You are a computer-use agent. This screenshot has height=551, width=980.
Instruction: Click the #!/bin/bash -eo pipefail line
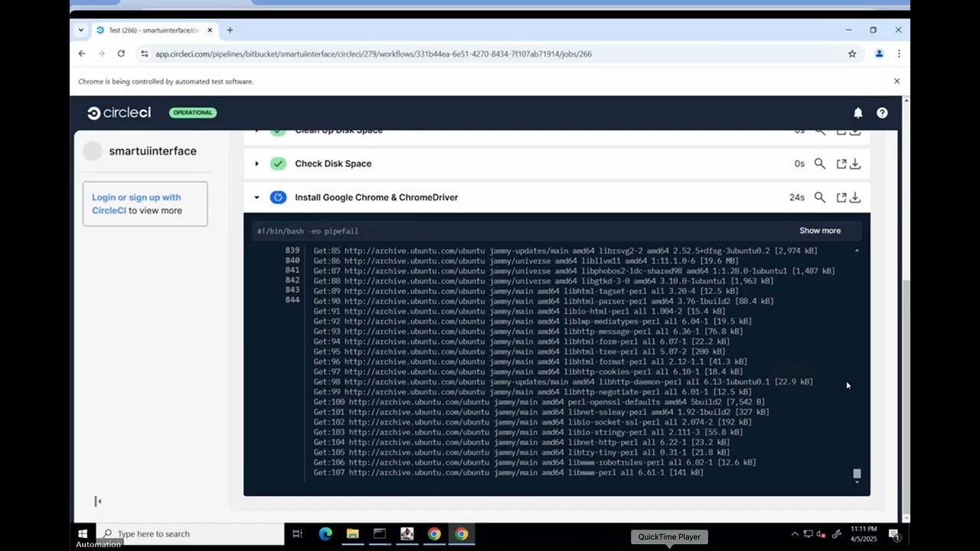click(308, 231)
